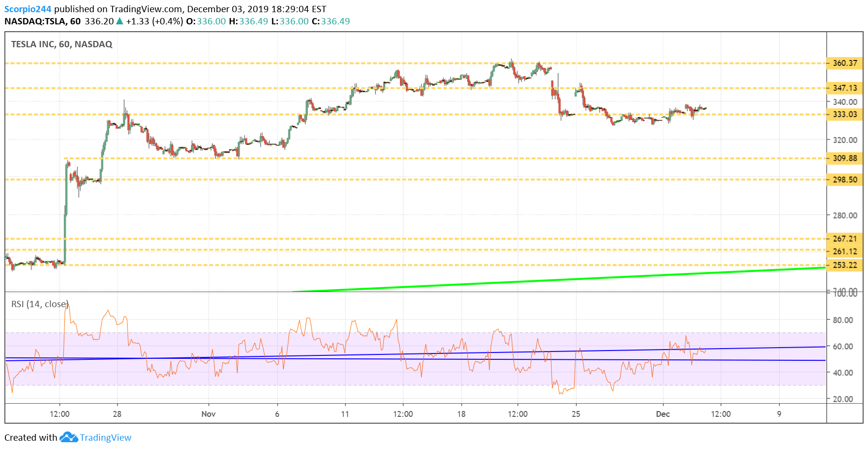This screenshot has width=868, height=450.
Task: Select the 333.03 price level label
Action: [845, 114]
